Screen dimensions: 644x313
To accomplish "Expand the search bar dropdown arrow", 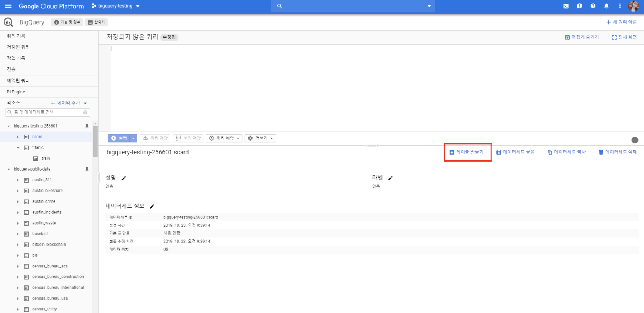I will pyautogui.click(x=429, y=6).
